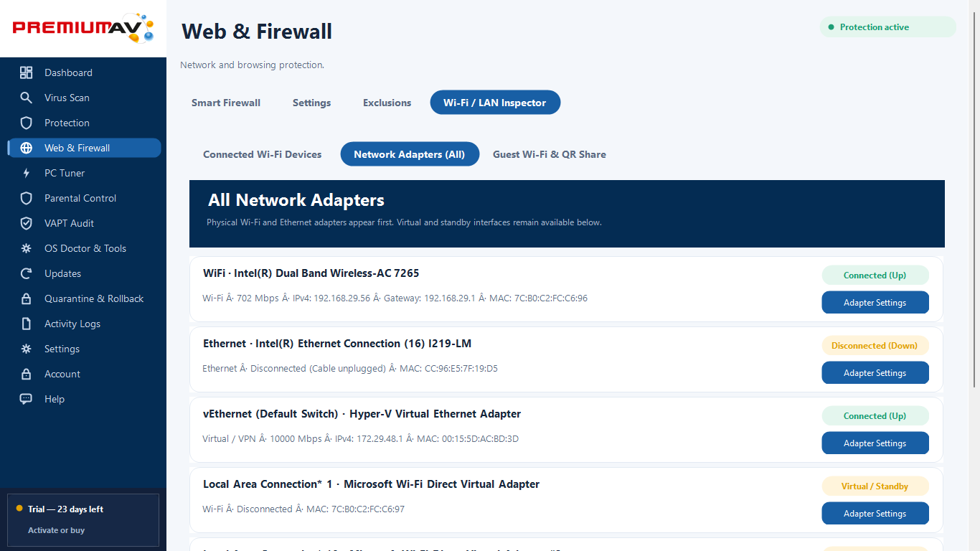
Task: Click the Web & Firewall globe icon
Action: [x=27, y=148]
